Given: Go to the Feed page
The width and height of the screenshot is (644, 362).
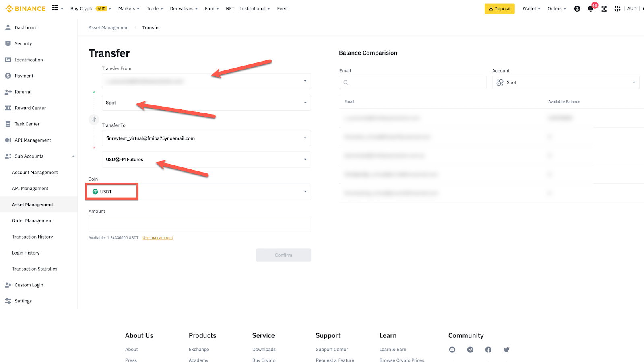Looking at the screenshot, I should pyautogui.click(x=282, y=8).
